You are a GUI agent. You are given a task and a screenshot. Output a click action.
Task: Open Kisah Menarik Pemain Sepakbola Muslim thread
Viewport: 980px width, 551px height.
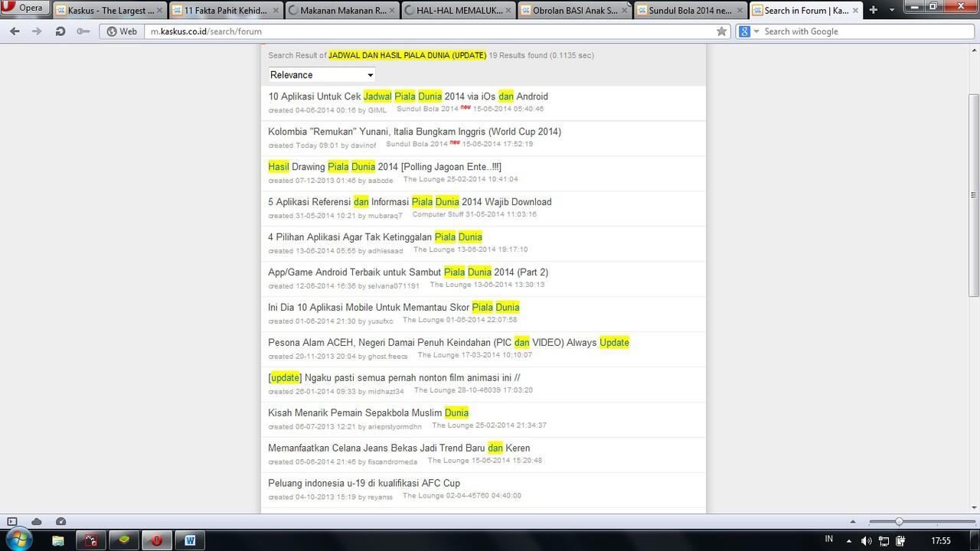(x=368, y=413)
